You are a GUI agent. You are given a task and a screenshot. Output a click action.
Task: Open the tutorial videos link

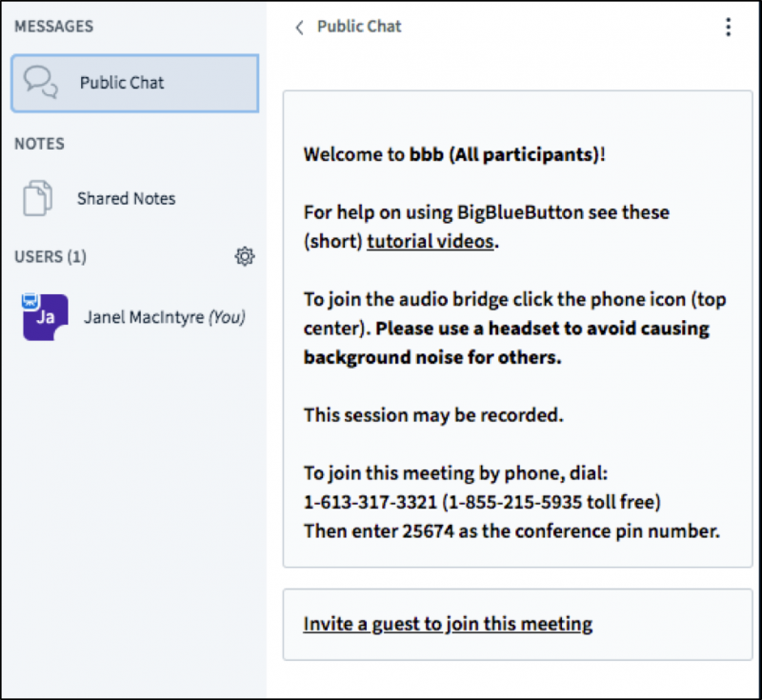click(430, 241)
